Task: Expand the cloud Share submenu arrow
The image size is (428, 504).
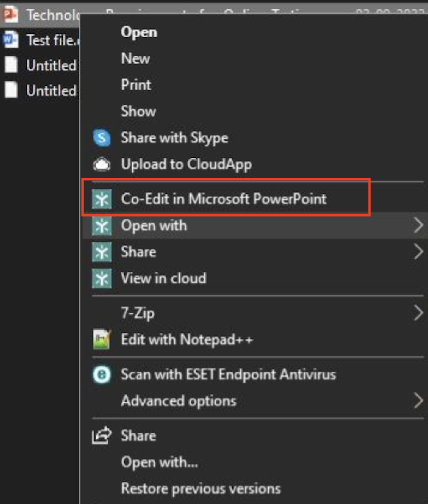Action: pos(418,252)
